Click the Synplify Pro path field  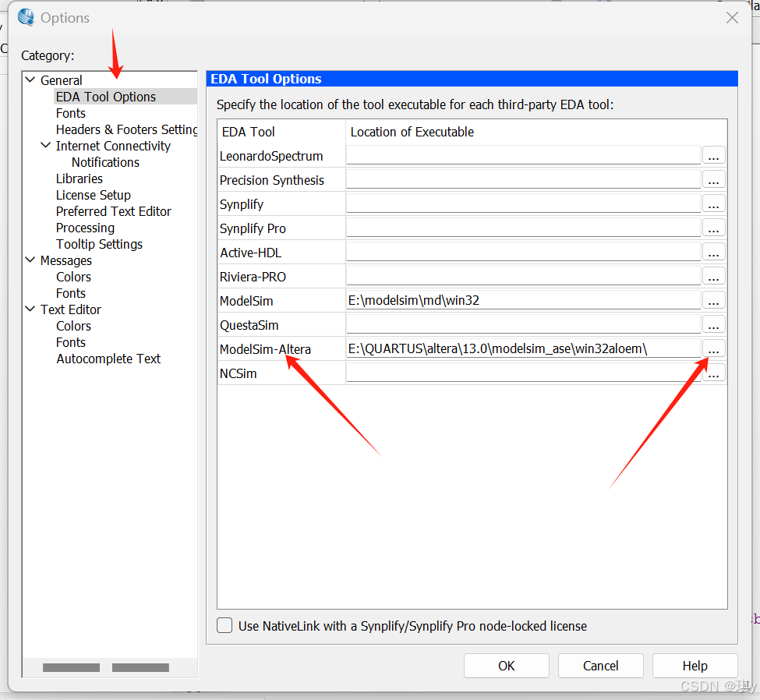(x=524, y=228)
